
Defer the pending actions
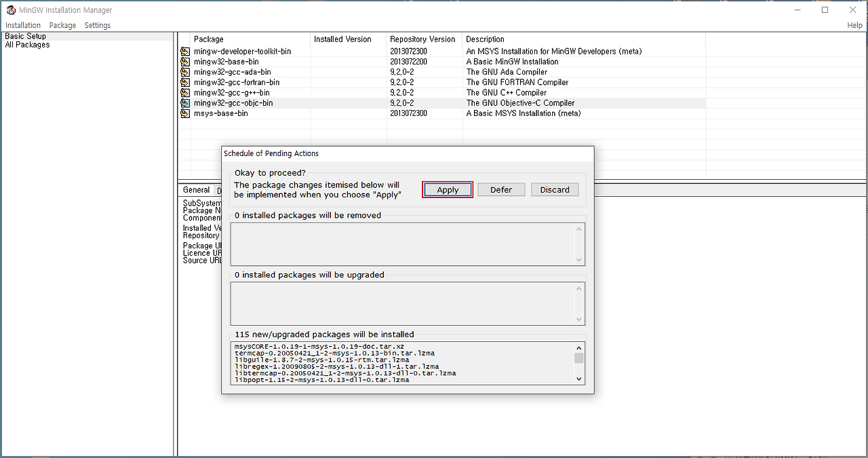(501, 190)
